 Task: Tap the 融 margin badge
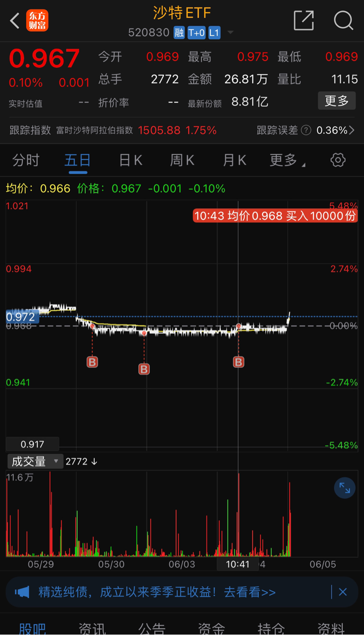pyautogui.click(x=179, y=33)
